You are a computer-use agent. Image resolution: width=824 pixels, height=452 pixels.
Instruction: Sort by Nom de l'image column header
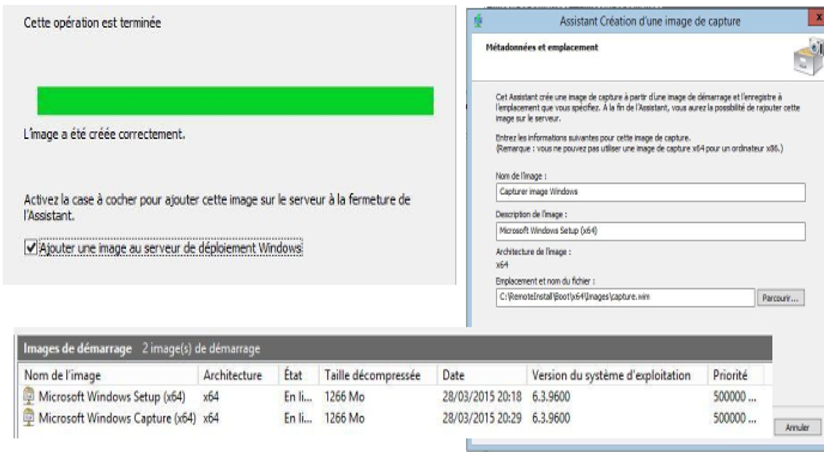[108, 375]
